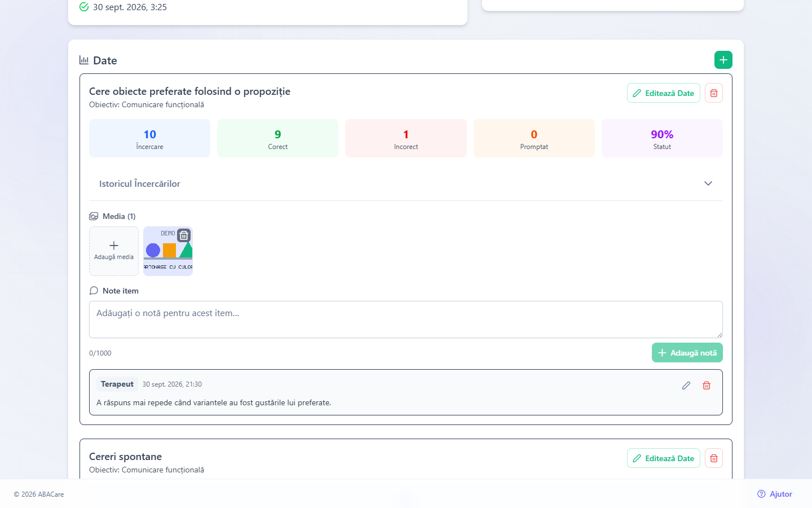Click the '© 2026 ABACare' footer text
This screenshot has height=508, width=812.
pyautogui.click(x=39, y=494)
